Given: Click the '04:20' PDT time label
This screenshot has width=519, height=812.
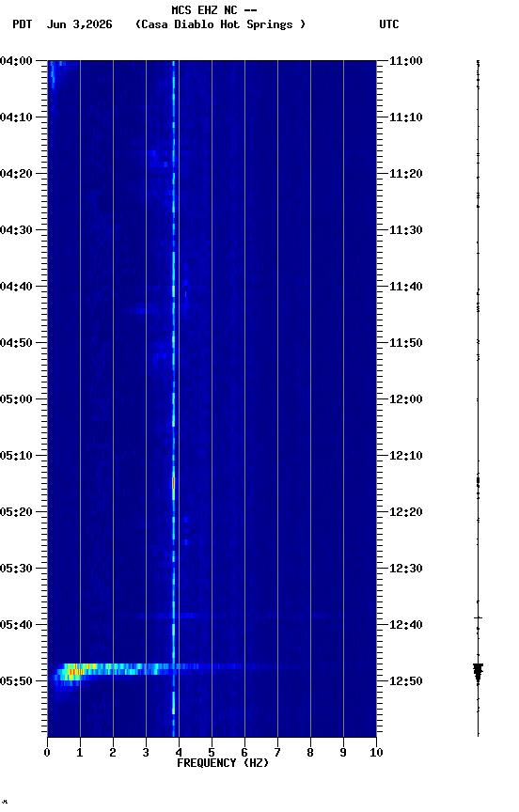Looking at the screenshot, I should tap(16, 174).
